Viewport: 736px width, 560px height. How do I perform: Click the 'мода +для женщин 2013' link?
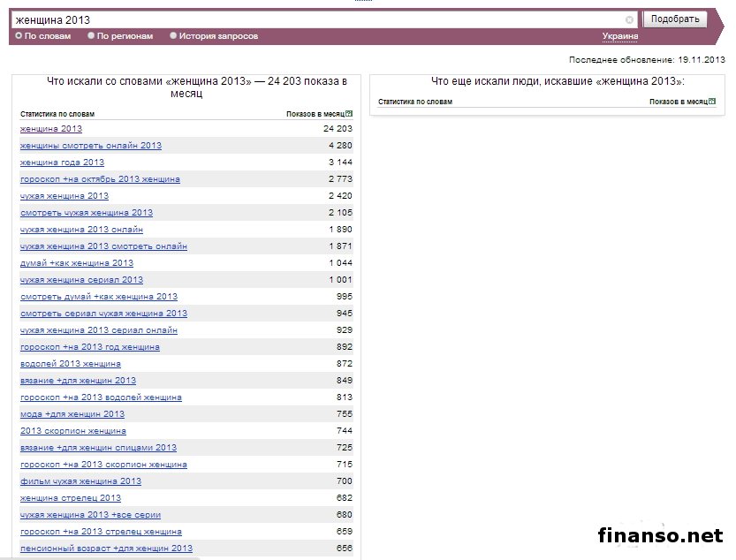[72, 414]
